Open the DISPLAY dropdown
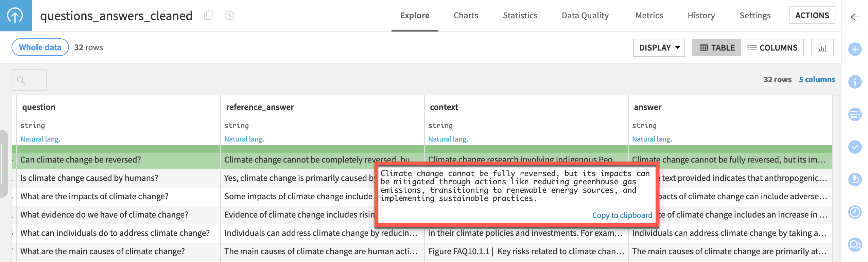The height and width of the screenshot is (262, 868). point(659,48)
